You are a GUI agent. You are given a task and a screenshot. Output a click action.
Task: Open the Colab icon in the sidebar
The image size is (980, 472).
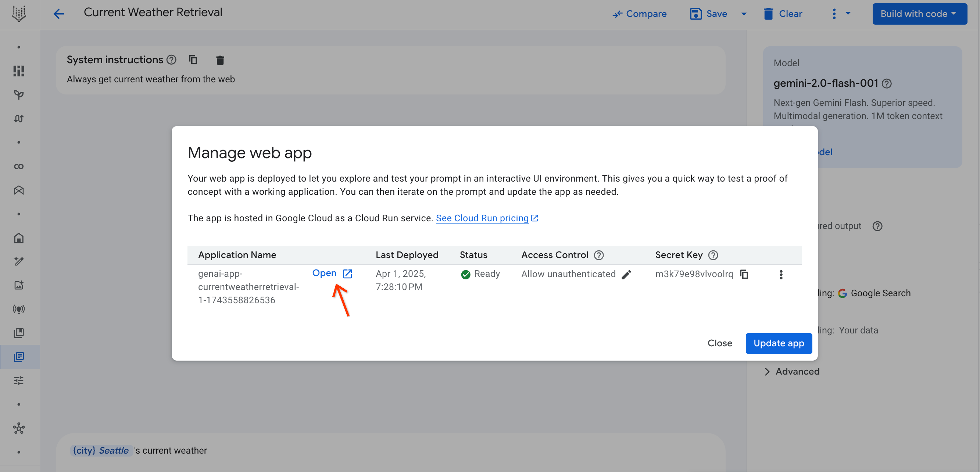(18, 166)
